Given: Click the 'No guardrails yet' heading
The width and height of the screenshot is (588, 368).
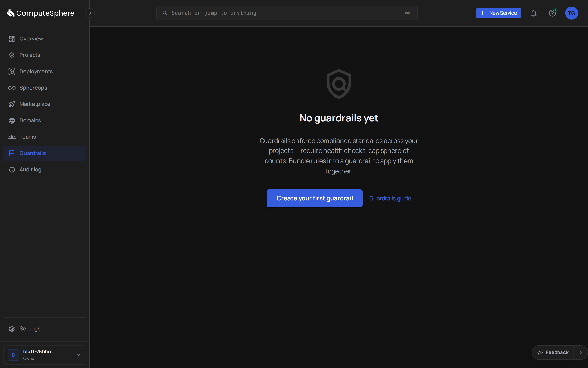Looking at the screenshot, I should pyautogui.click(x=339, y=118).
